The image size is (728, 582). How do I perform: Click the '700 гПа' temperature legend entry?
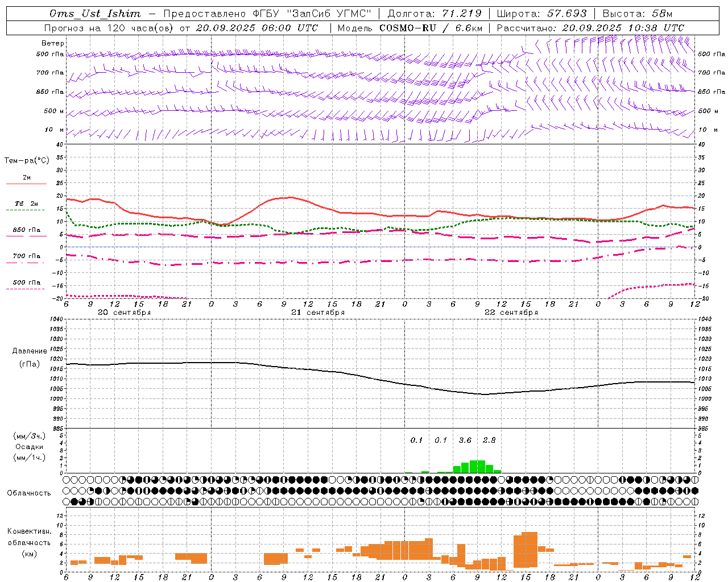pos(27,256)
